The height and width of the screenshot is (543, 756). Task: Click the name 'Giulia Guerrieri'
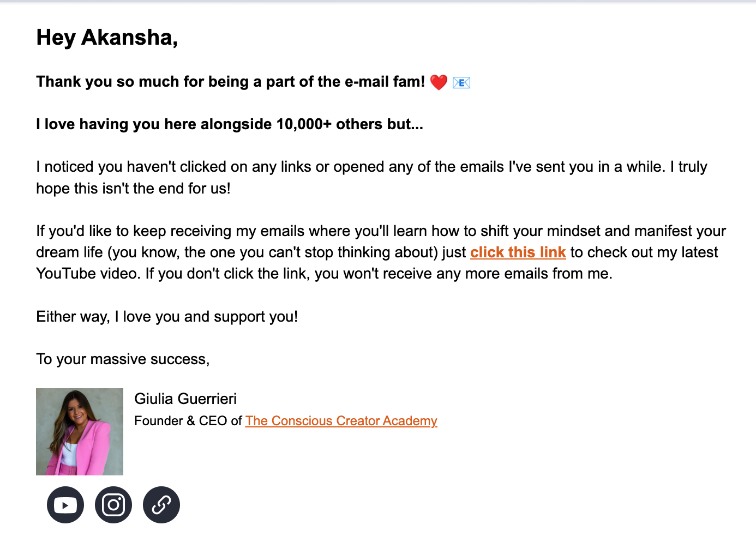coord(185,399)
